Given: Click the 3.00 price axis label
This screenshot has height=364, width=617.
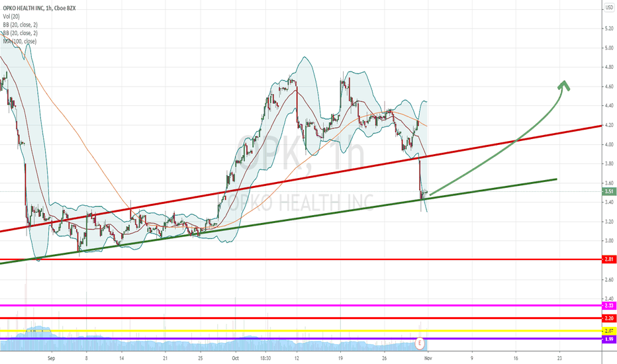Looking at the screenshot, I should 609,241.
